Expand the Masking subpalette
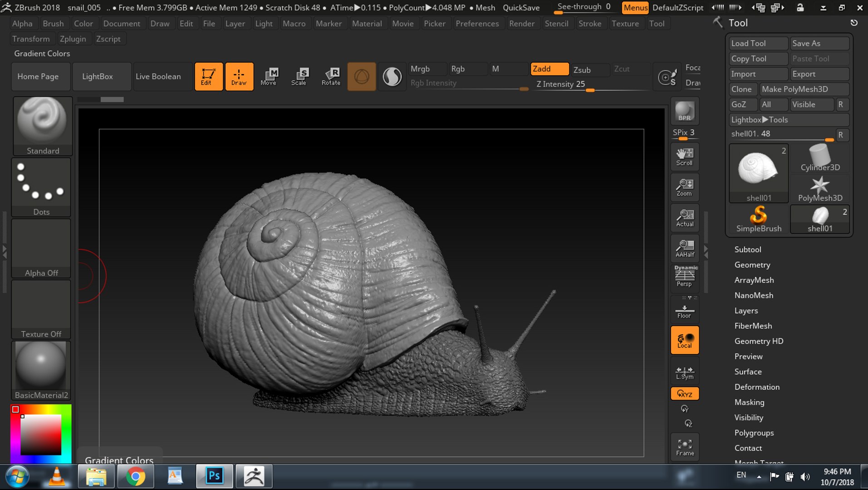868x490 pixels. tap(749, 402)
